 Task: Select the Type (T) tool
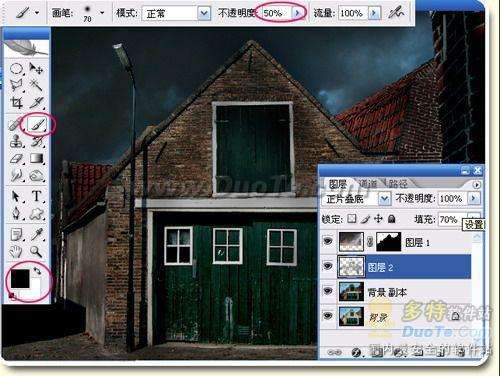point(37,196)
